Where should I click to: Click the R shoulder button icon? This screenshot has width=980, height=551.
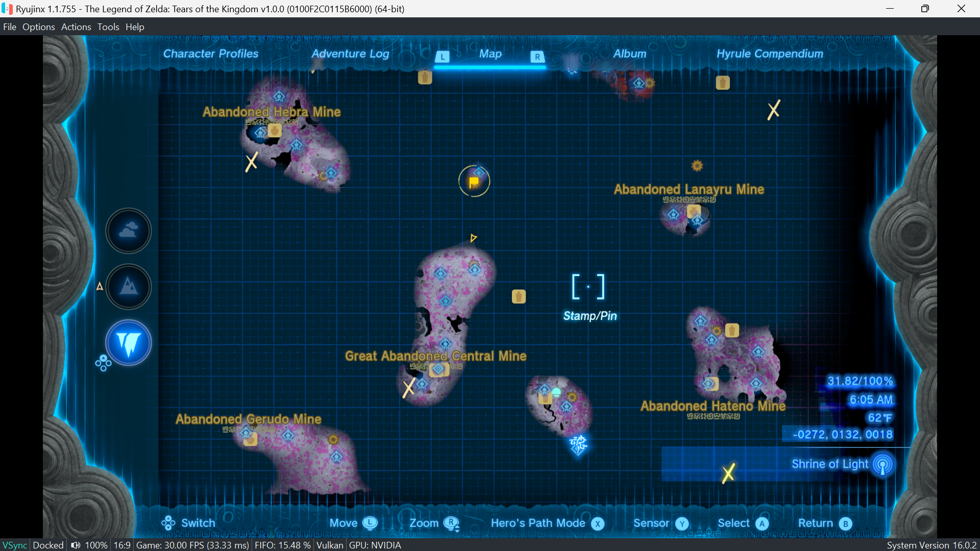pos(537,57)
